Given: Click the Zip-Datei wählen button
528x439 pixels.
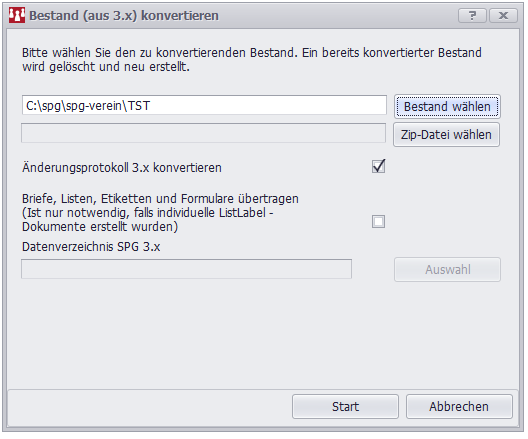Looking at the screenshot, I should [x=446, y=135].
